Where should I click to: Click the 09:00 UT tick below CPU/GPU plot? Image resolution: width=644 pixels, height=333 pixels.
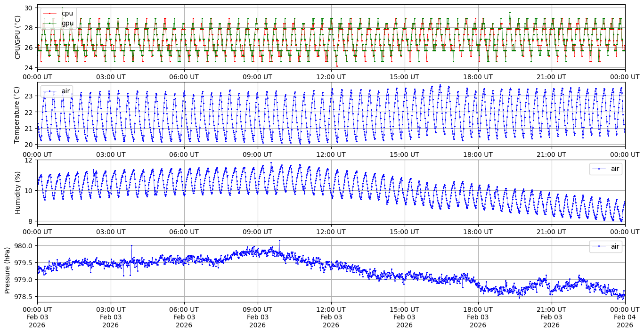(x=257, y=77)
